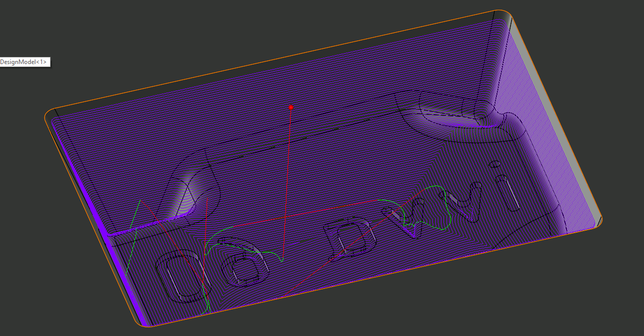Select the small round dot above the i
644x336 pixels.
pos(495,164)
